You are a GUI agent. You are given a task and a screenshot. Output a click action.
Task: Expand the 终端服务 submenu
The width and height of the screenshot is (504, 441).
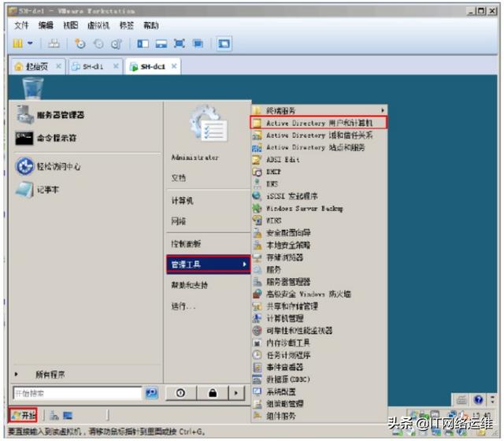tap(318, 110)
